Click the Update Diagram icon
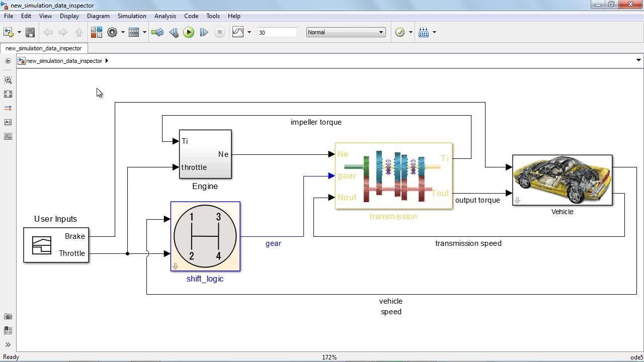The height and width of the screenshot is (362, 644). coord(157,32)
